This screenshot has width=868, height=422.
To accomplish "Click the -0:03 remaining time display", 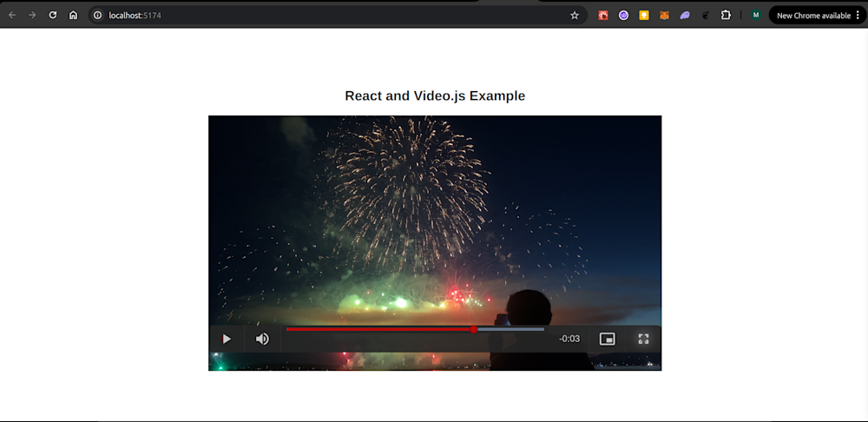I will 569,339.
